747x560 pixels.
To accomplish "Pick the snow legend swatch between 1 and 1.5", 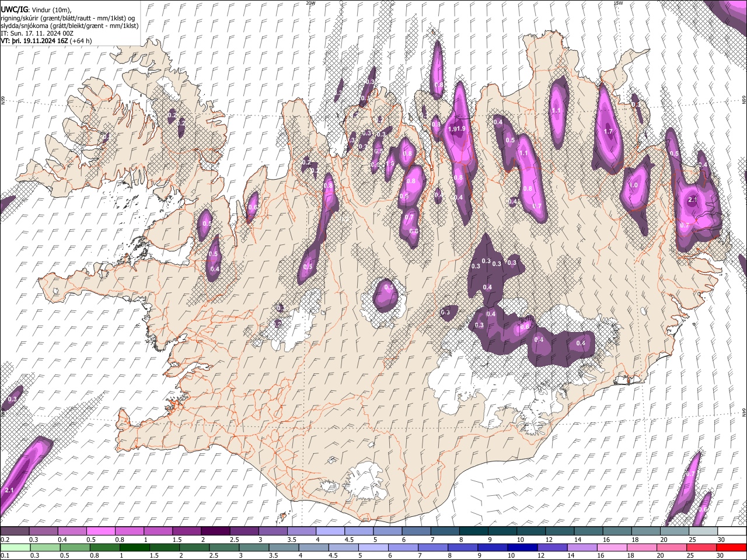I will coord(158,531).
